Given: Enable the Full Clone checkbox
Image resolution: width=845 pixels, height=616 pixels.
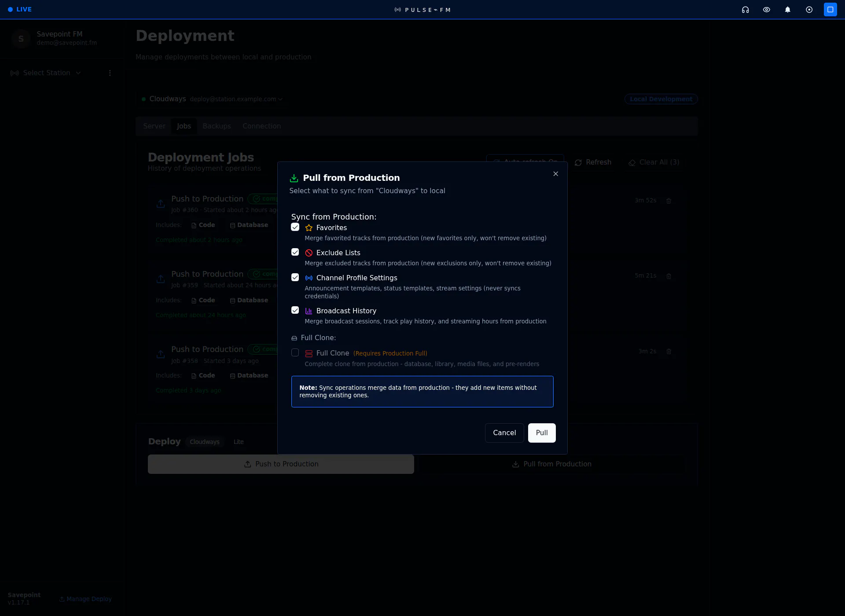Looking at the screenshot, I should 295,352.
